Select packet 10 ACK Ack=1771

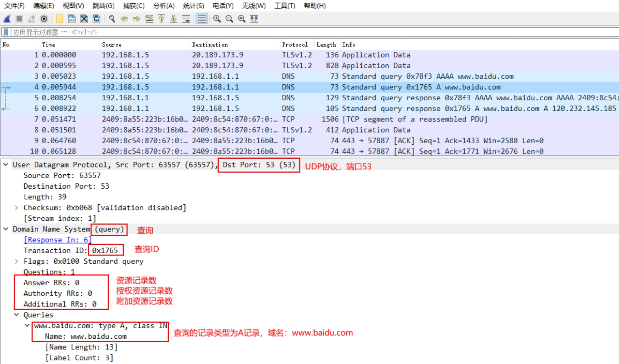pyautogui.click(x=309, y=151)
